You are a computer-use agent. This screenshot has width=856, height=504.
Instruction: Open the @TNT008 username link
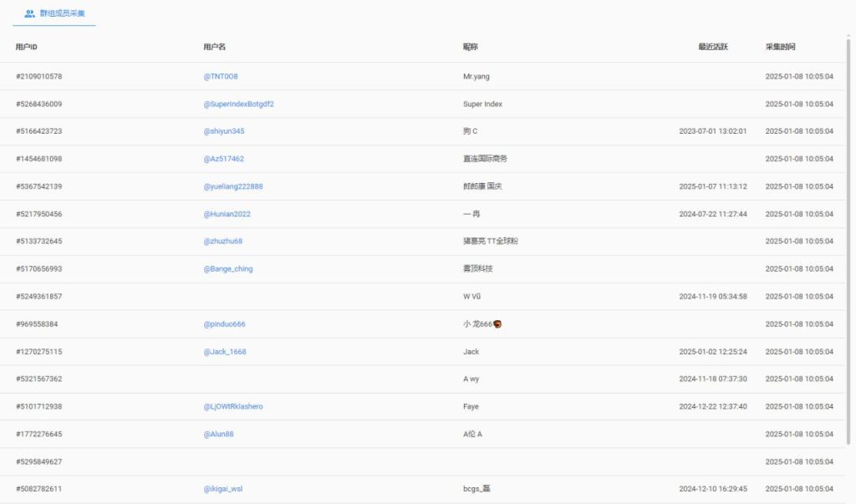coord(221,75)
